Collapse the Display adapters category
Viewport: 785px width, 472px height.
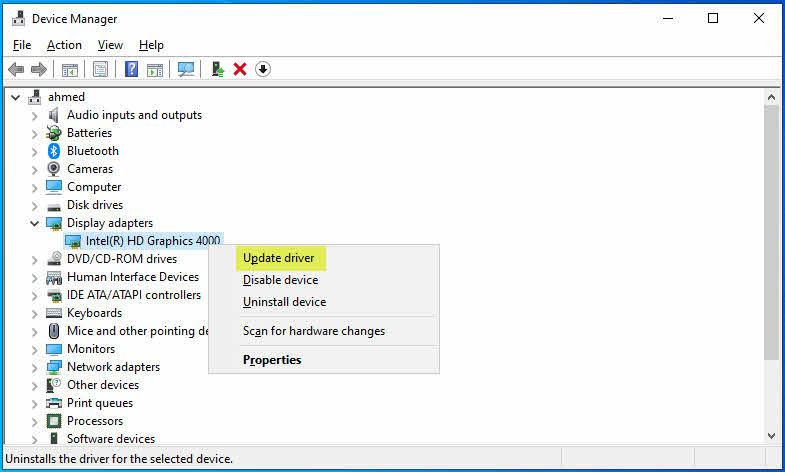click(34, 223)
